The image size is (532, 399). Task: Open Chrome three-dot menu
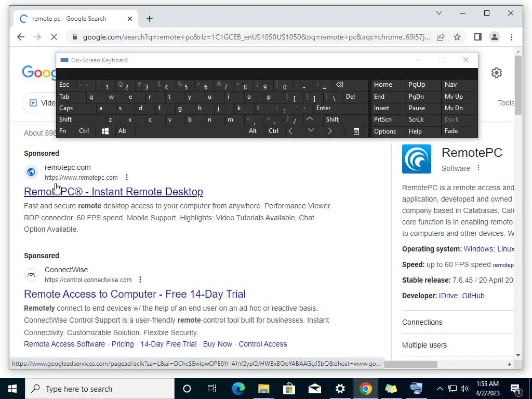(511, 37)
